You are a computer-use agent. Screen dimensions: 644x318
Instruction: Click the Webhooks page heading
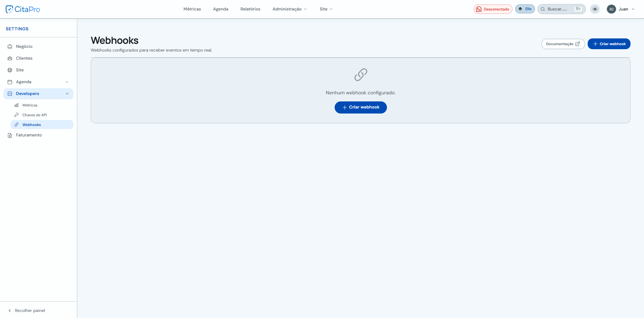pos(115,40)
